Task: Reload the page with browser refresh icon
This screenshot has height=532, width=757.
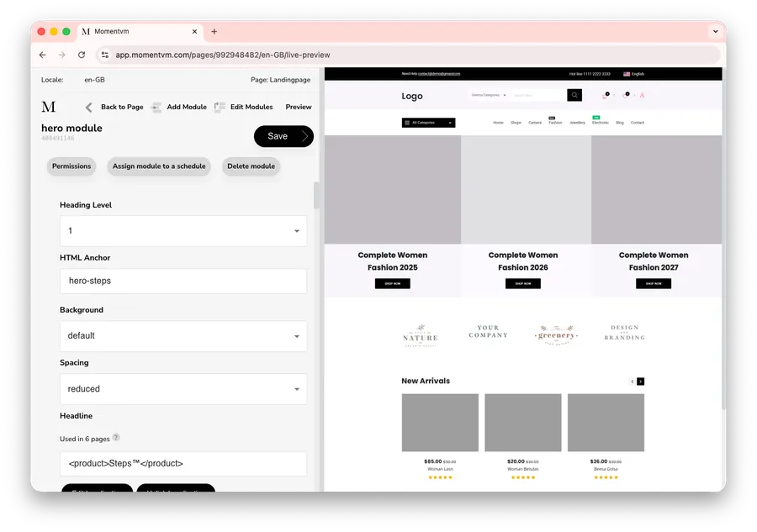Action: (82, 55)
